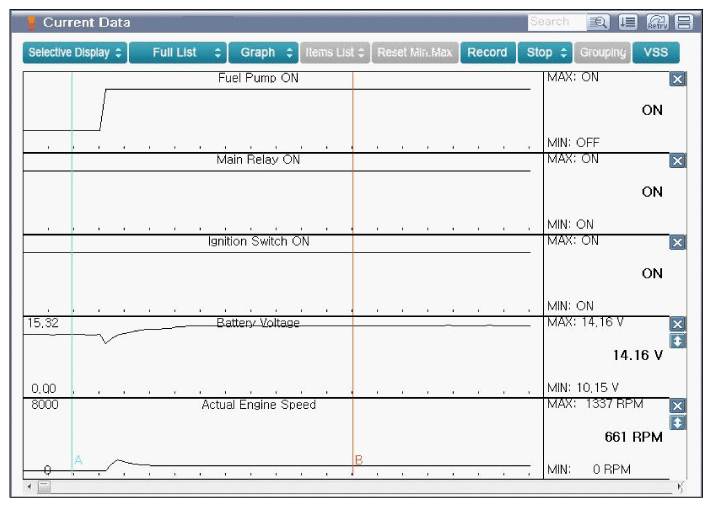712x507 pixels.
Task: Open the Graph dropdown
Action: pos(263,53)
